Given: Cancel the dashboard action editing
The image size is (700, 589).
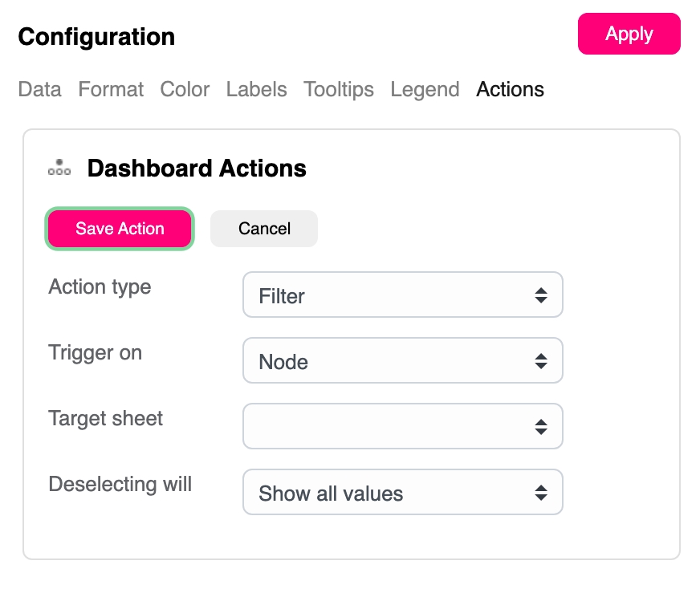Looking at the screenshot, I should [264, 229].
